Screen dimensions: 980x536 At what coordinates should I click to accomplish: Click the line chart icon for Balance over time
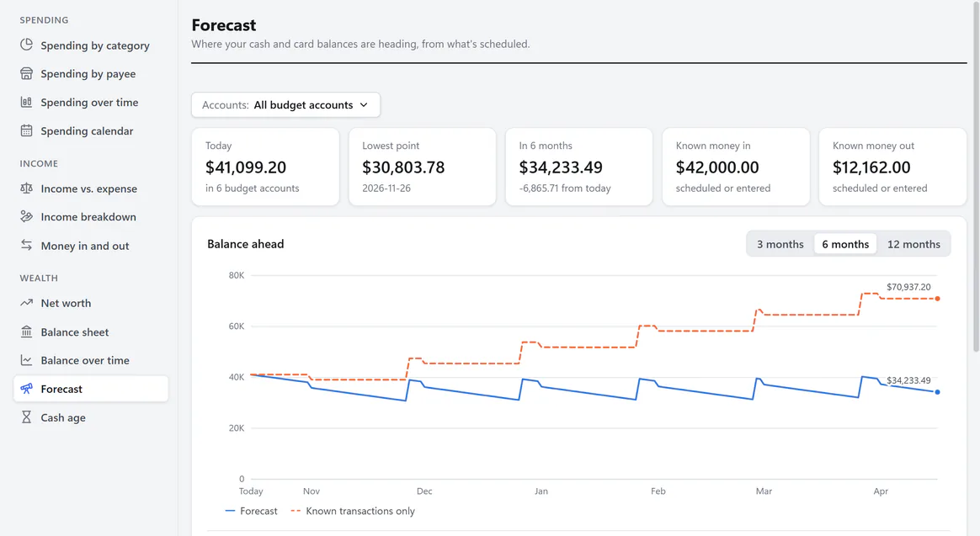(26, 360)
